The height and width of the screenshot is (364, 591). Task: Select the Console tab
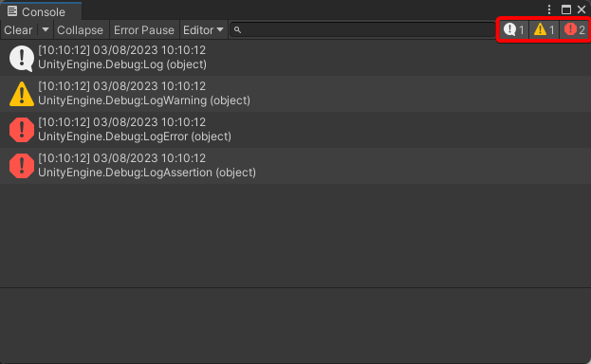41,11
